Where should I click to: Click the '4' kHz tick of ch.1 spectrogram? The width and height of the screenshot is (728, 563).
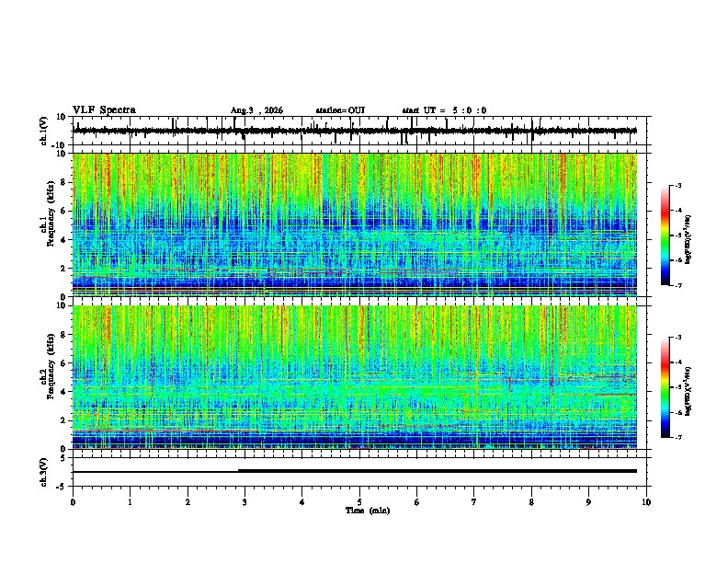pos(64,240)
